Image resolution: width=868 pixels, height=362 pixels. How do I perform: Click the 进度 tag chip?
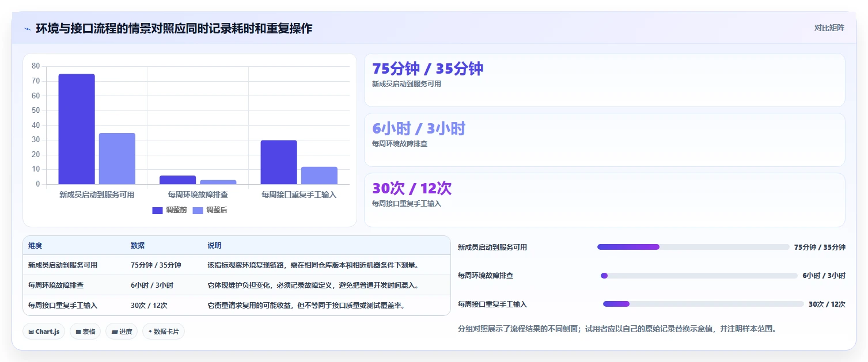coord(122,331)
